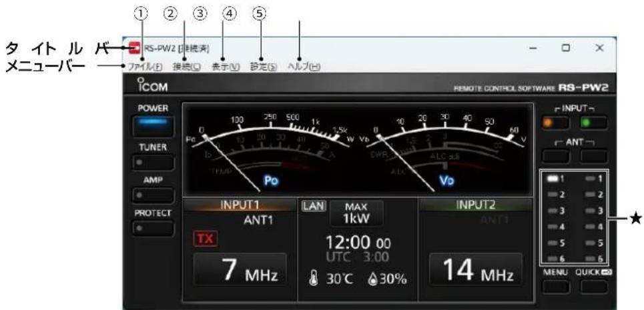Open the ヘルプ(H) menu

(304, 67)
